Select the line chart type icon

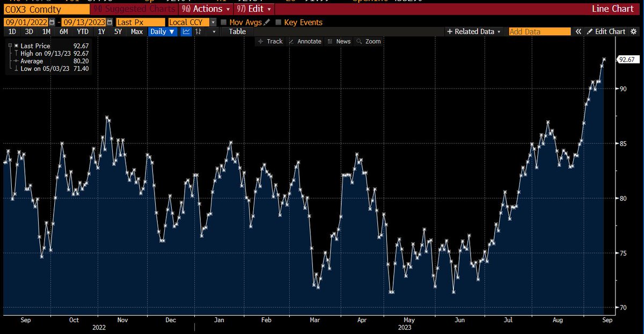(186, 32)
